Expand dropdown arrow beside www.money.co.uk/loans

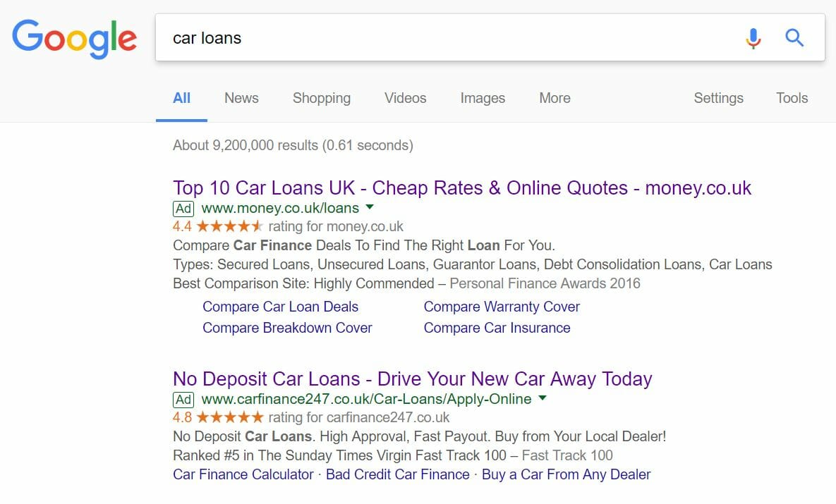click(370, 207)
